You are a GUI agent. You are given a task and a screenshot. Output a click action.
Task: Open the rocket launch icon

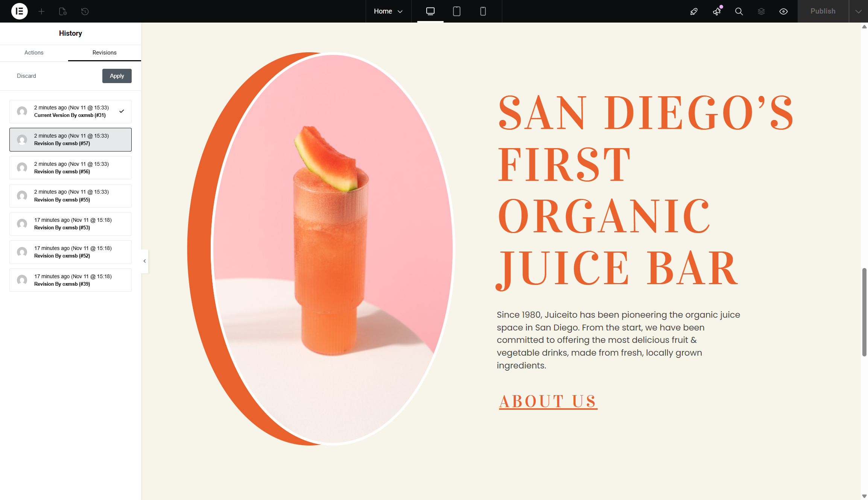(x=694, y=11)
